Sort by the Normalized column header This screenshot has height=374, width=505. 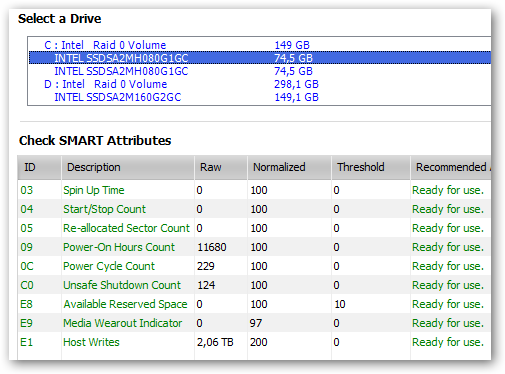[x=289, y=167]
